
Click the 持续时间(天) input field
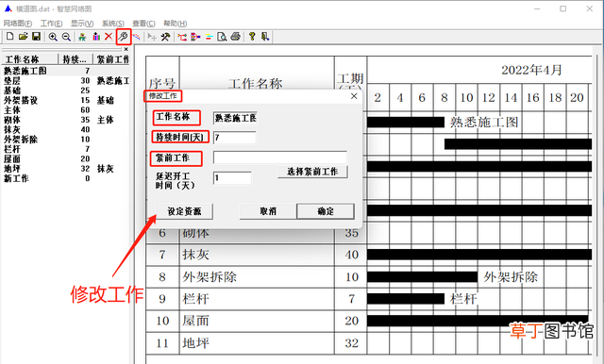pyautogui.click(x=235, y=138)
